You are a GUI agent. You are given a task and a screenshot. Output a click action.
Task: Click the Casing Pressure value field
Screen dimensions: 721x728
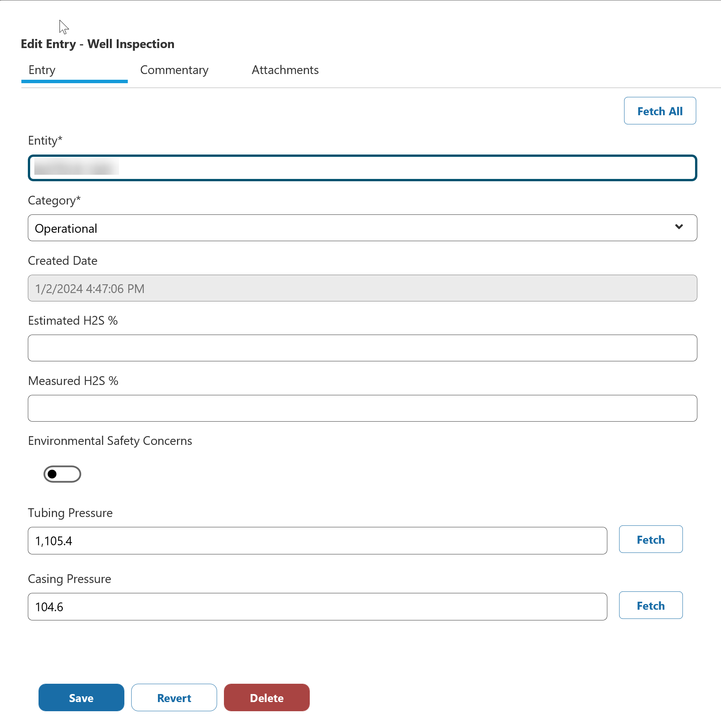pos(317,607)
